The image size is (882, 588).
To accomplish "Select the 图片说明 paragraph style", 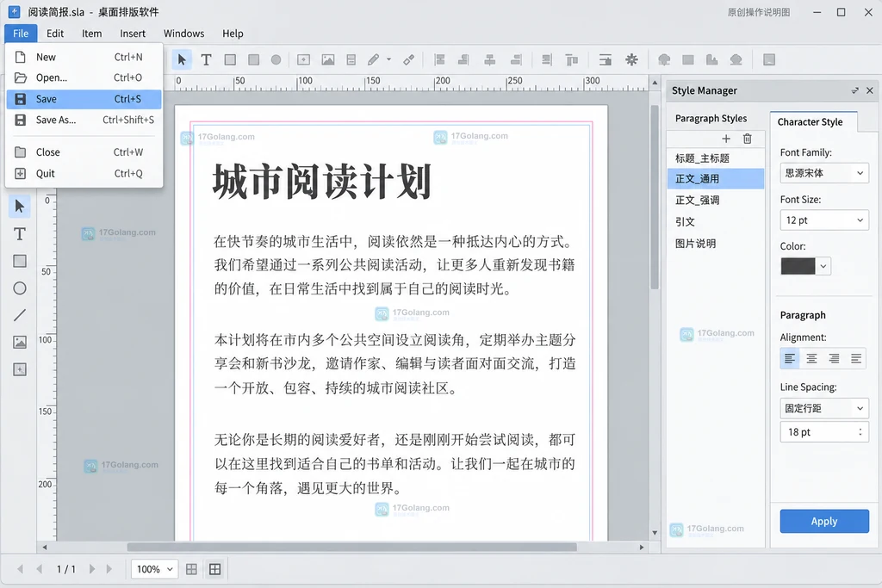I will click(715, 244).
